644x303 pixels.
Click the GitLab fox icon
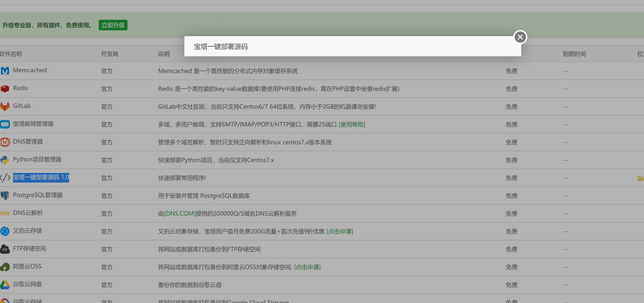click(x=5, y=106)
